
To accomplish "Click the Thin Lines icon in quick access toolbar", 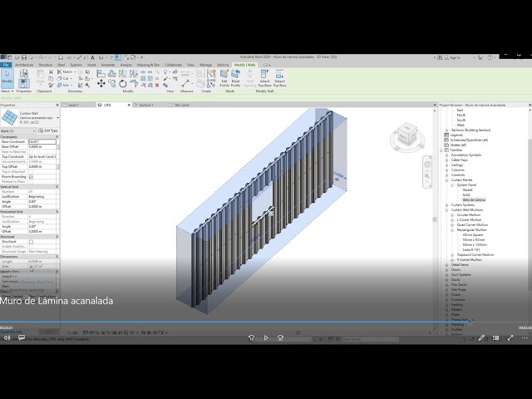I will [x=118, y=57].
